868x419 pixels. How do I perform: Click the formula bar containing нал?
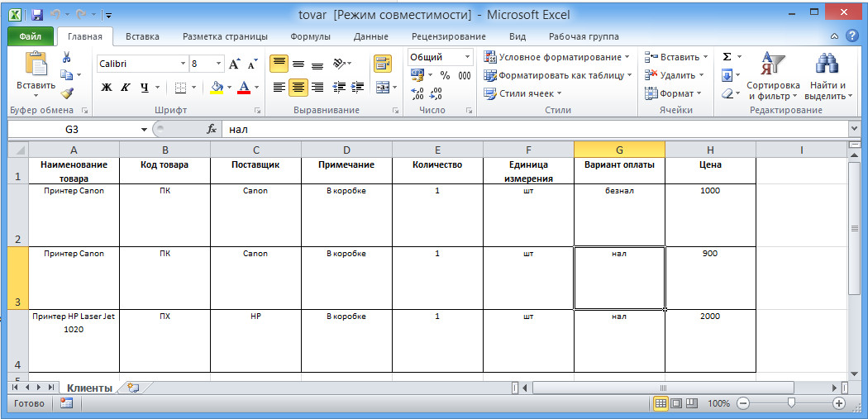click(x=534, y=130)
